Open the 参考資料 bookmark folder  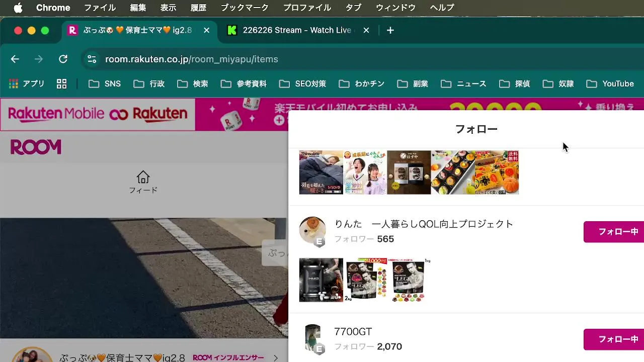[x=244, y=84]
